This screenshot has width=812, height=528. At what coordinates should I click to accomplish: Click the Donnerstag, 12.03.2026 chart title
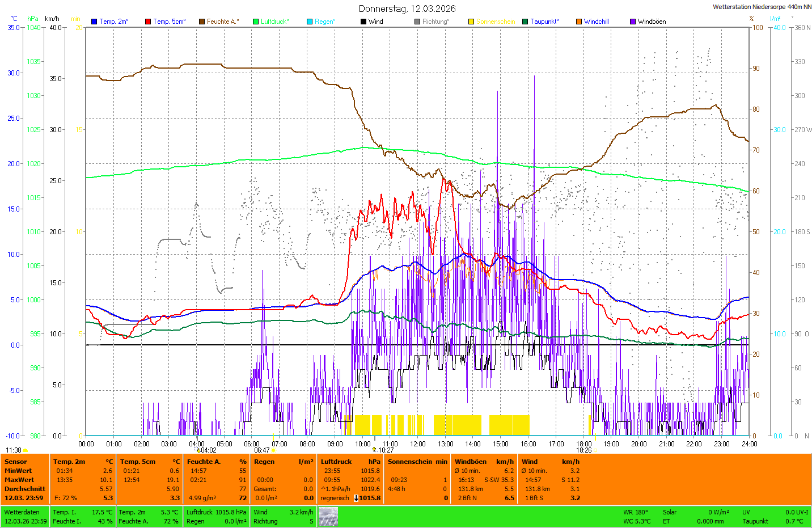pos(407,9)
